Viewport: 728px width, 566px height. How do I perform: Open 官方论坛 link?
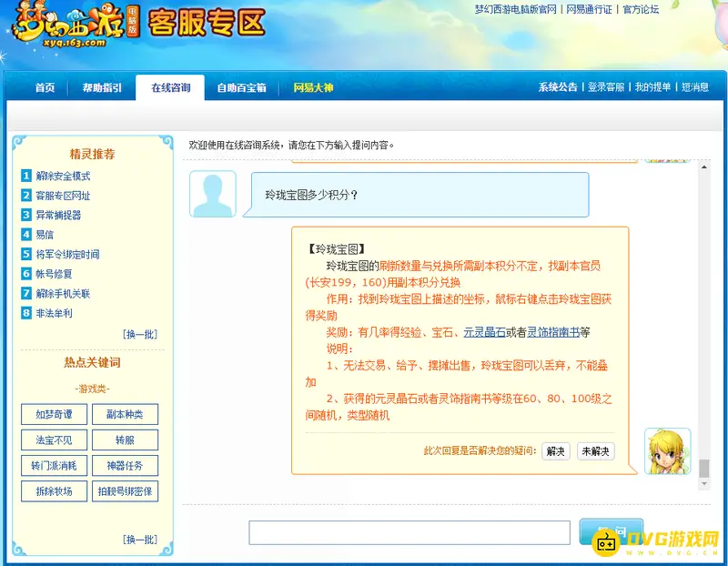(x=641, y=9)
